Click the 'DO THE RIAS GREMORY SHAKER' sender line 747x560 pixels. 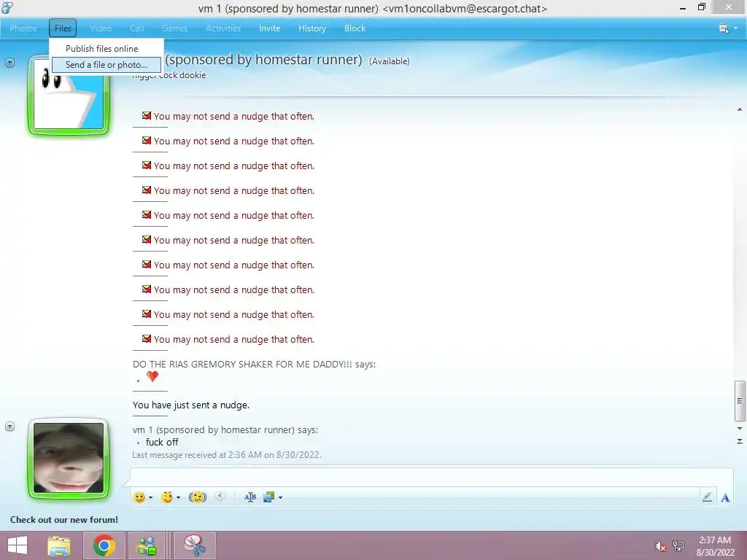pyautogui.click(x=254, y=365)
